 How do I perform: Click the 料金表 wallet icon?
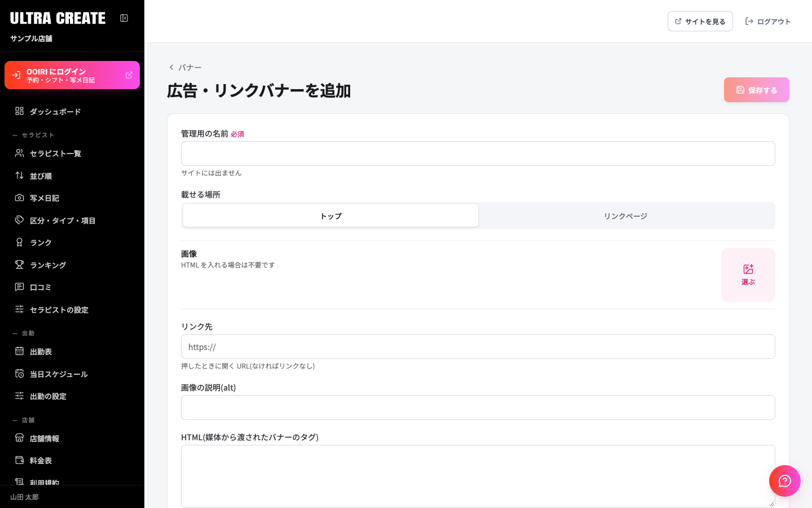pyautogui.click(x=19, y=460)
